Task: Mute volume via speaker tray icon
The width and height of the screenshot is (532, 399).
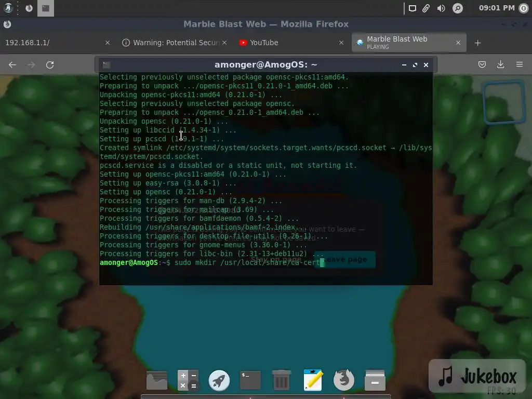Action: click(x=441, y=8)
